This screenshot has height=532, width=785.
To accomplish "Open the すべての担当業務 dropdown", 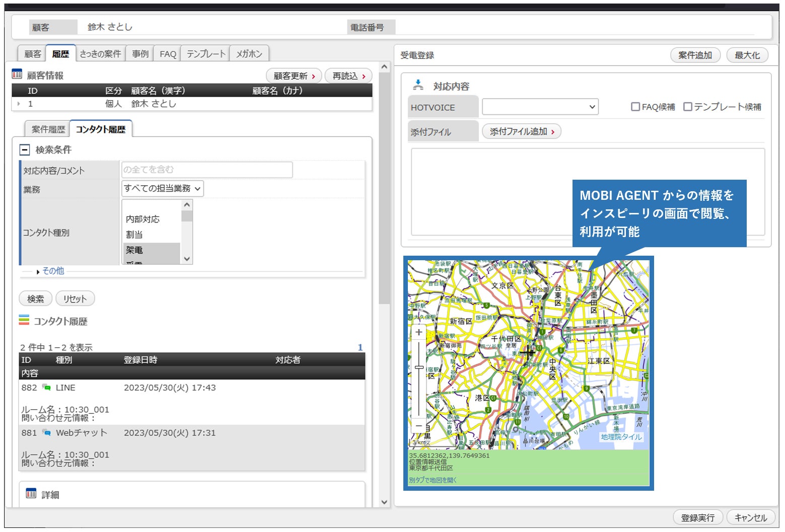I will (163, 189).
